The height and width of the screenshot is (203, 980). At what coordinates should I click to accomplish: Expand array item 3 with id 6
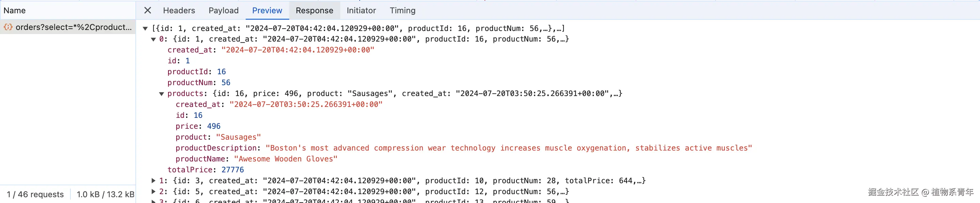153,201
